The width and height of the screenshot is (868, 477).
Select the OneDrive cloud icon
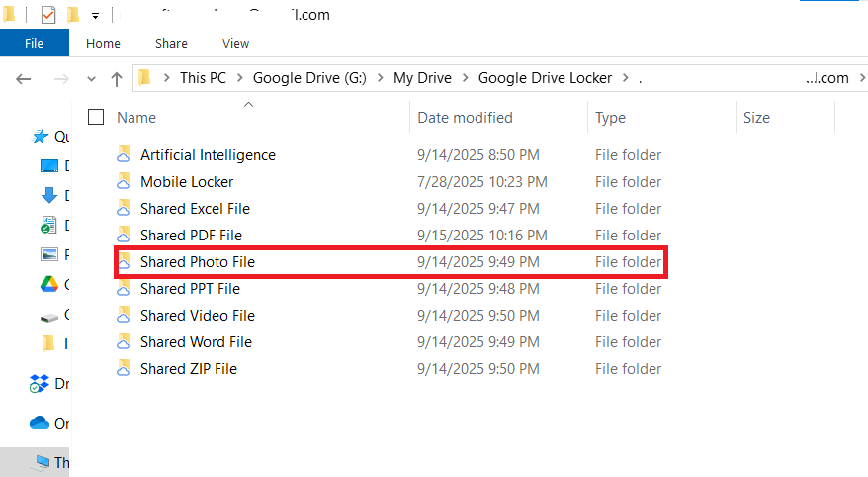40,423
